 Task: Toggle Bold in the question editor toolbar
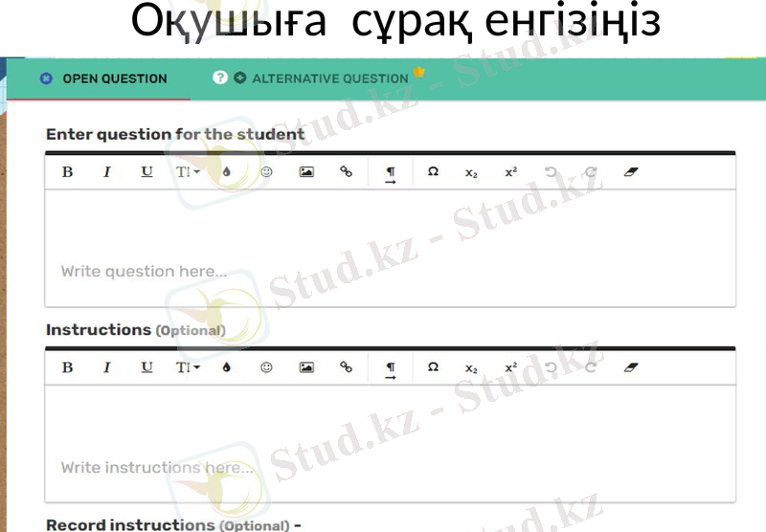[x=67, y=172]
